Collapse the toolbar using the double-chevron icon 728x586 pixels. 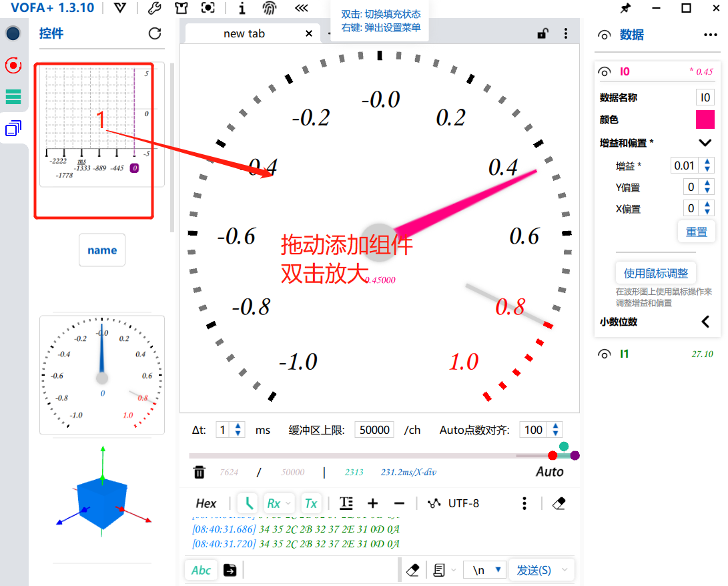[300, 8]
